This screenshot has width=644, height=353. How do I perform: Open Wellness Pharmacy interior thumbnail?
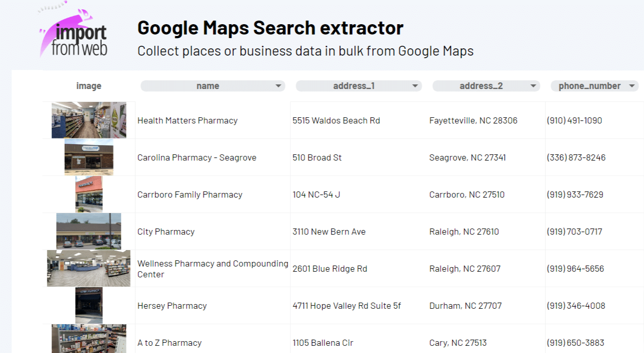(88, 269)
